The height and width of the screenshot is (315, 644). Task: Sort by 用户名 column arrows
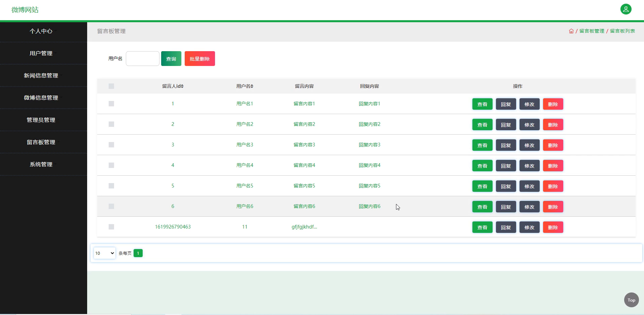(252, 86)
